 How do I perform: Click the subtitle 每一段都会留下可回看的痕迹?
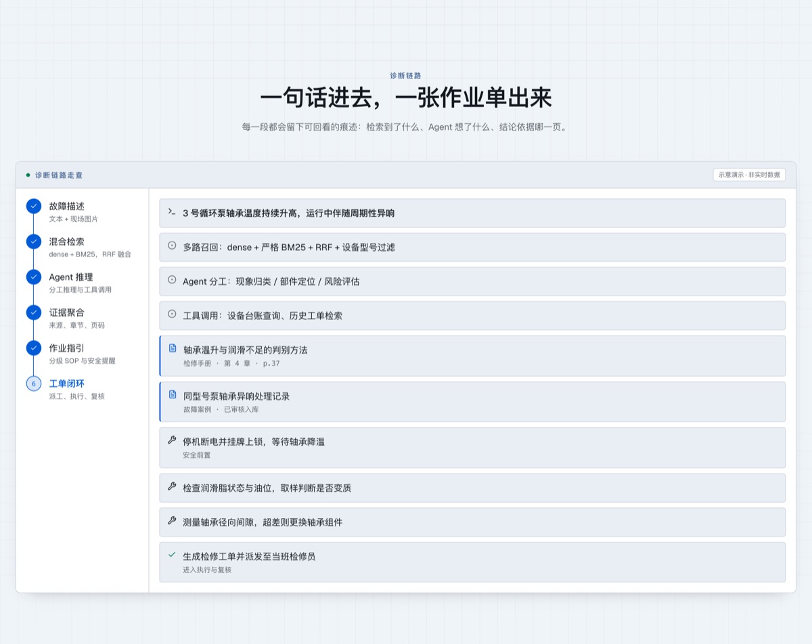406,127
